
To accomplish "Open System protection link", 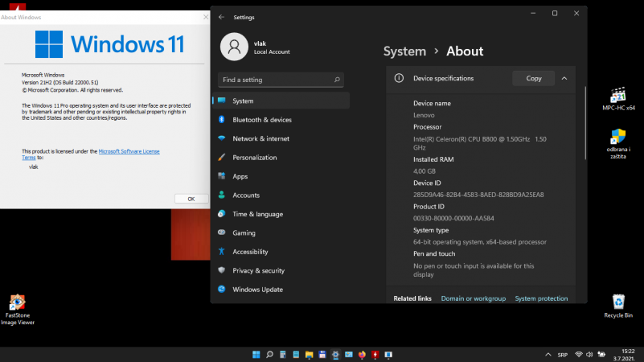I will 541,298.
